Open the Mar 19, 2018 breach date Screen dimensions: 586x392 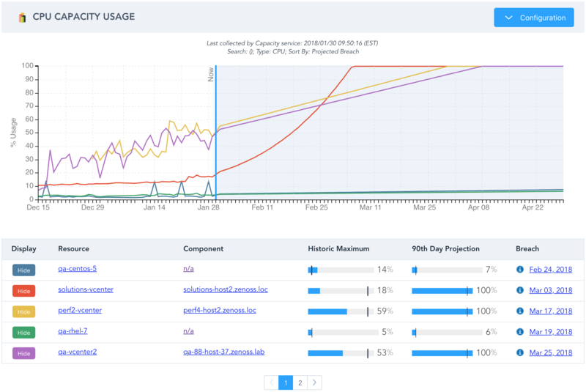(x=551, y=332)
